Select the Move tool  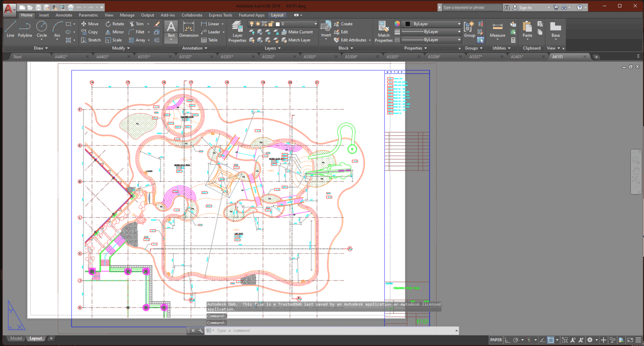90,24
